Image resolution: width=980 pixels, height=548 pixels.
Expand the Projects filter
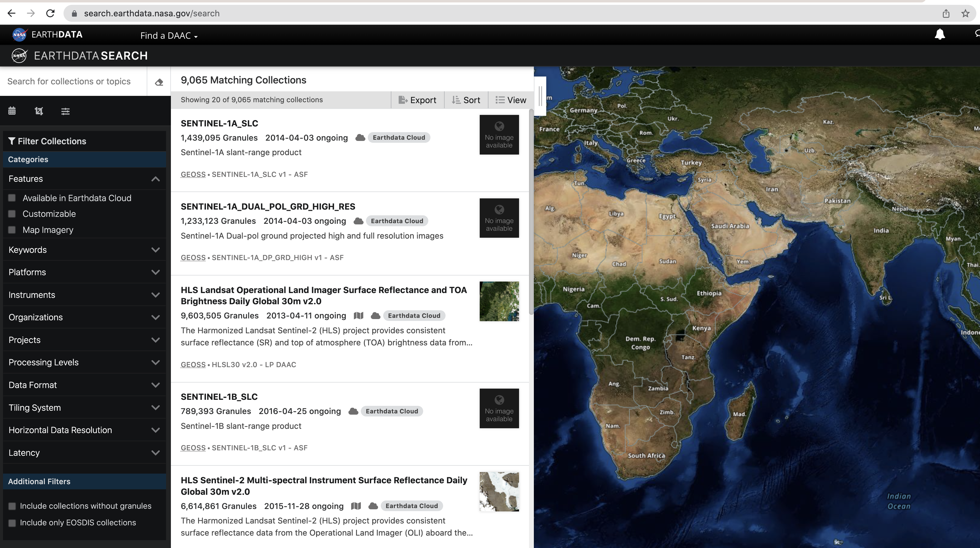(84, 340)
